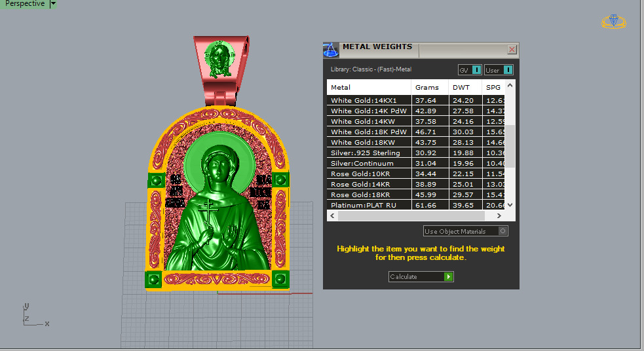644x351 pixels.
Task: Select the Perspective viewport label
Action: click(x=25, y=4)
